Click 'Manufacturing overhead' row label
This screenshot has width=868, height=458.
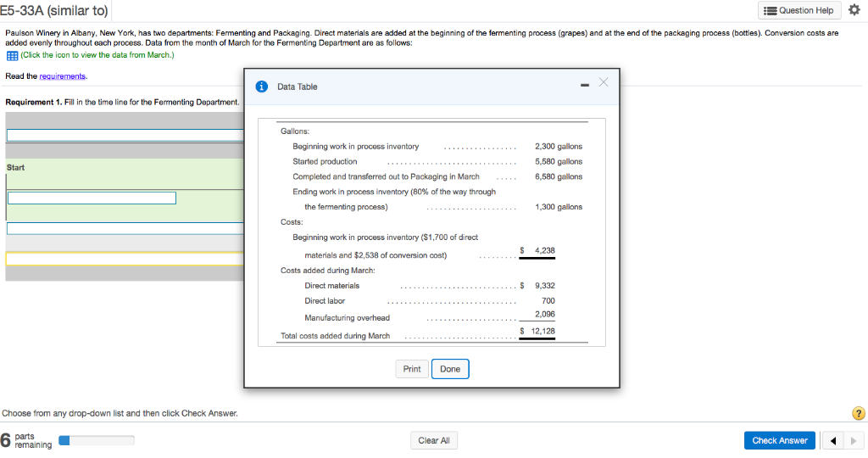click(347, 317)
